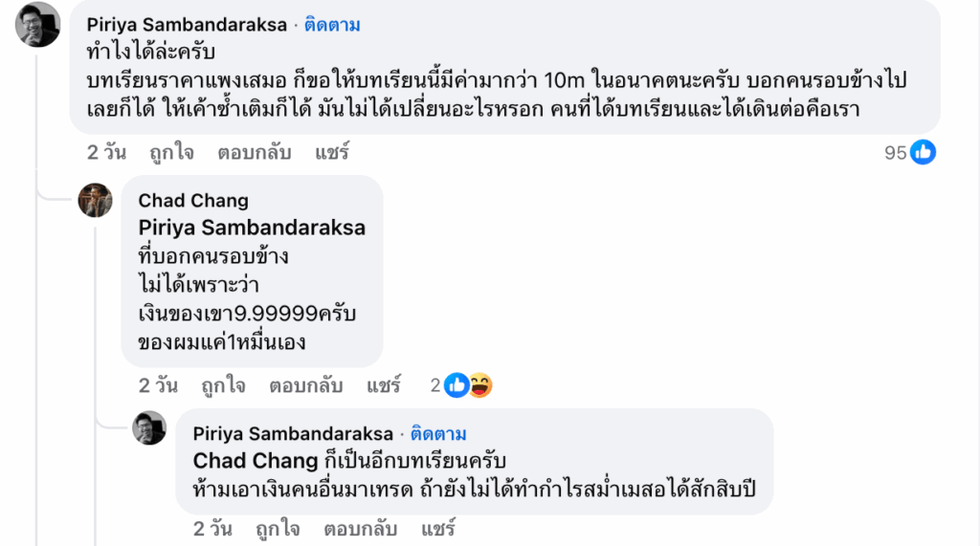Like the top comment with ถูกใจ

click(x=172, y=151)
